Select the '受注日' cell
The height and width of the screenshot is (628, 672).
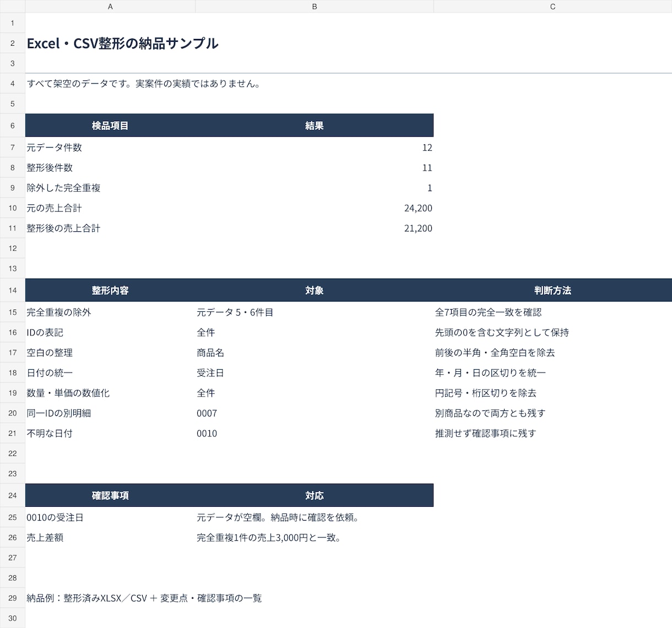315,373
